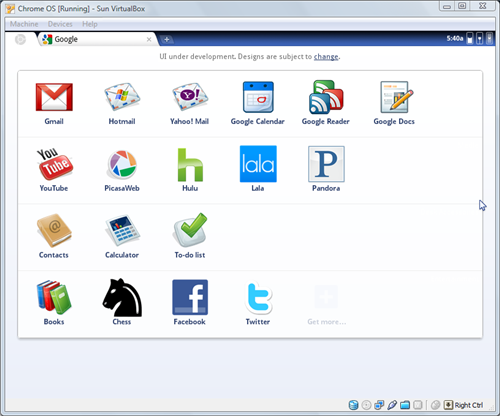500x416 pixels.
Task: Open Google Calendar app icon
Action: tap(258, 97)
